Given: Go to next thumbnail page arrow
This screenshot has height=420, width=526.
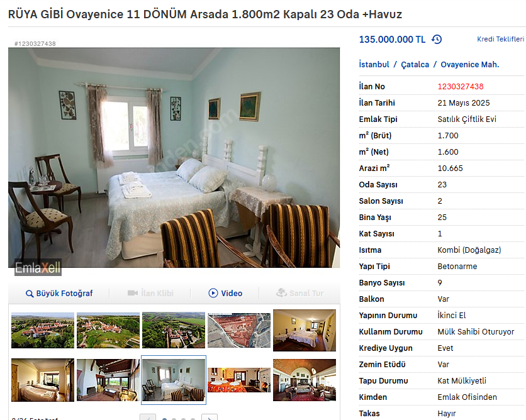Looking at the screenshot, I should (x=210, y=417).
